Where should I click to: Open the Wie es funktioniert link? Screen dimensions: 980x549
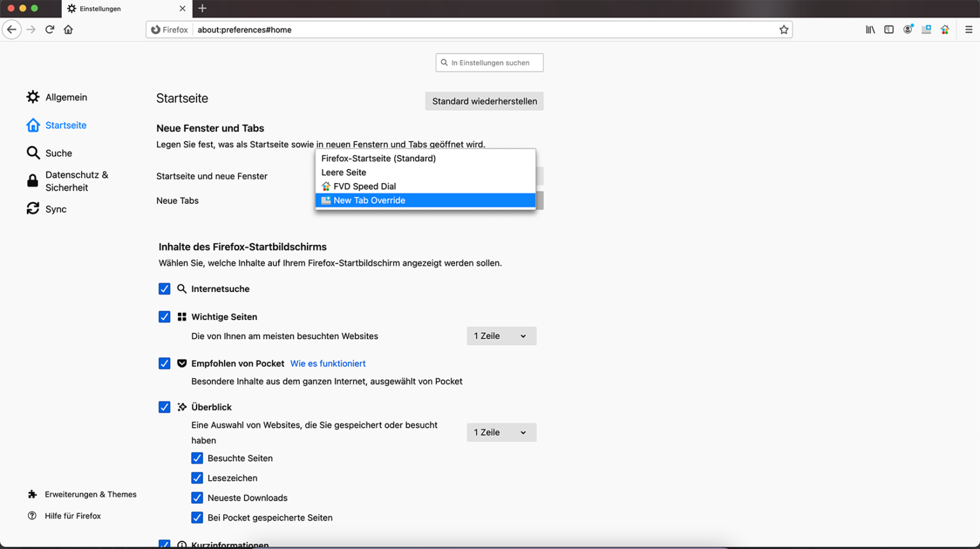coord(328,363)
